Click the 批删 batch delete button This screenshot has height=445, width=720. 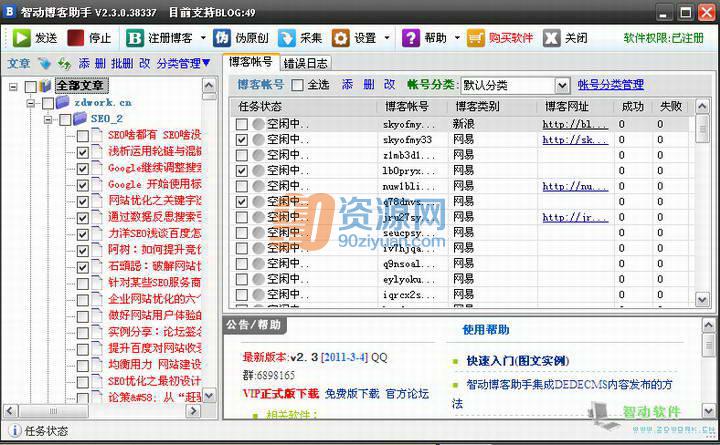[122, 63]
